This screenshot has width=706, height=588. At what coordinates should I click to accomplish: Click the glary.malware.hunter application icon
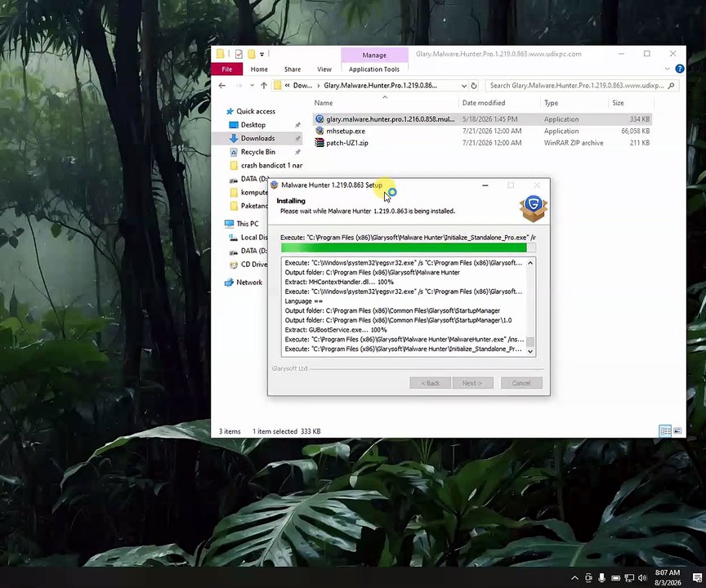(x=319, y=118)
